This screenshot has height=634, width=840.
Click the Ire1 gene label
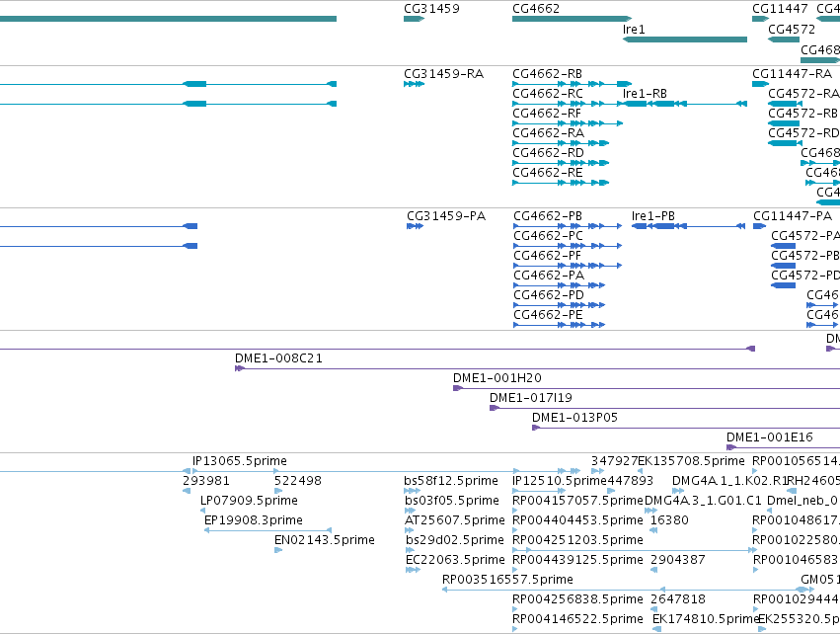point(634,30)
